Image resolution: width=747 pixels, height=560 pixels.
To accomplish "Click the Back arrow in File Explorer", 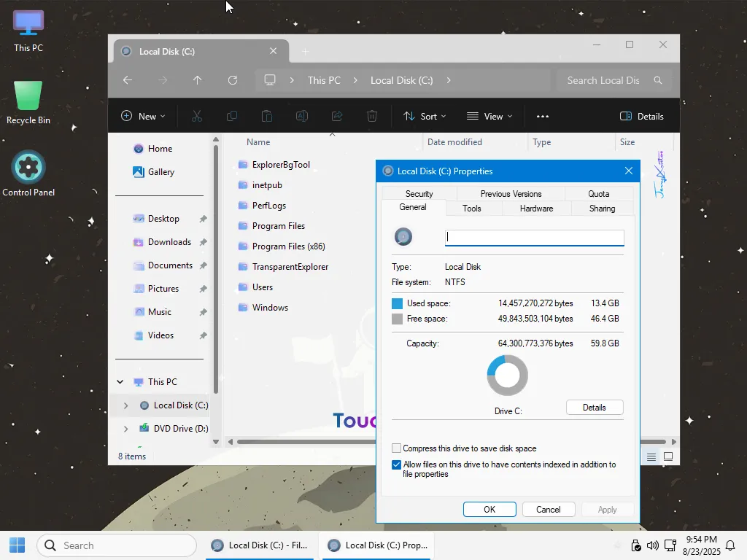I will 127,80.
